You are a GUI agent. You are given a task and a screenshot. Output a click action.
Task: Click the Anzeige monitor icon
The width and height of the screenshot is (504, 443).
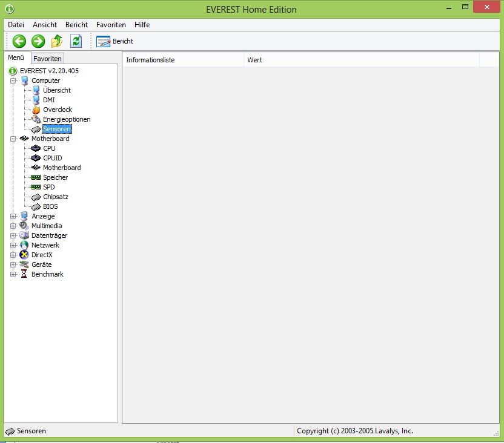pos(24,216)
